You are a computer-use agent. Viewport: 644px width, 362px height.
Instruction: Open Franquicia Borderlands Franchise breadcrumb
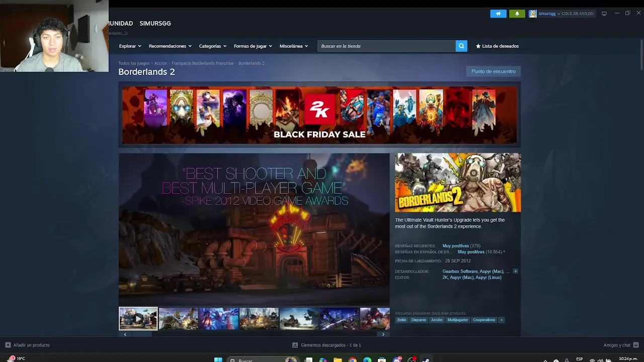tap(202, 63)
